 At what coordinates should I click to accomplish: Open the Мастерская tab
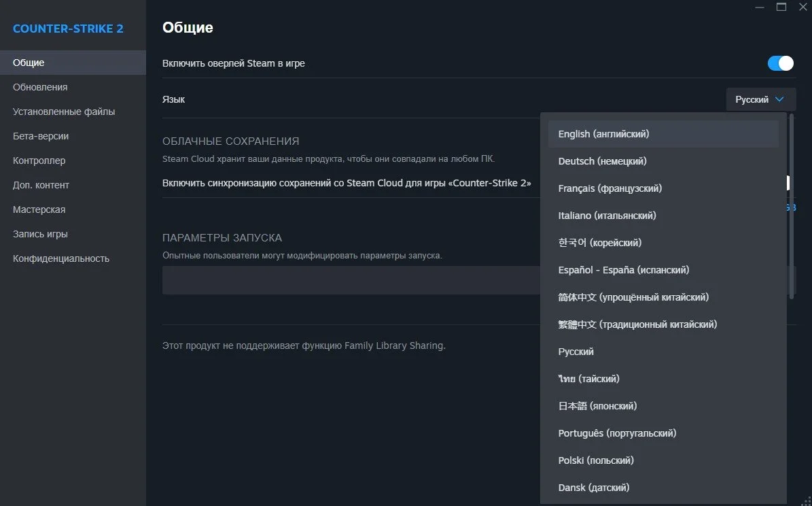73,209
